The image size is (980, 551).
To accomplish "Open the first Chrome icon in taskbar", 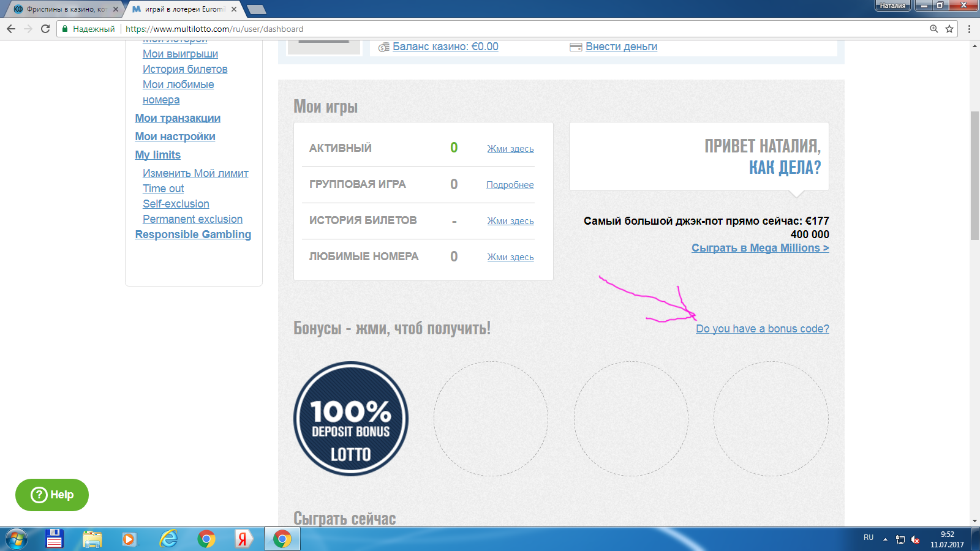I will 206,539.
